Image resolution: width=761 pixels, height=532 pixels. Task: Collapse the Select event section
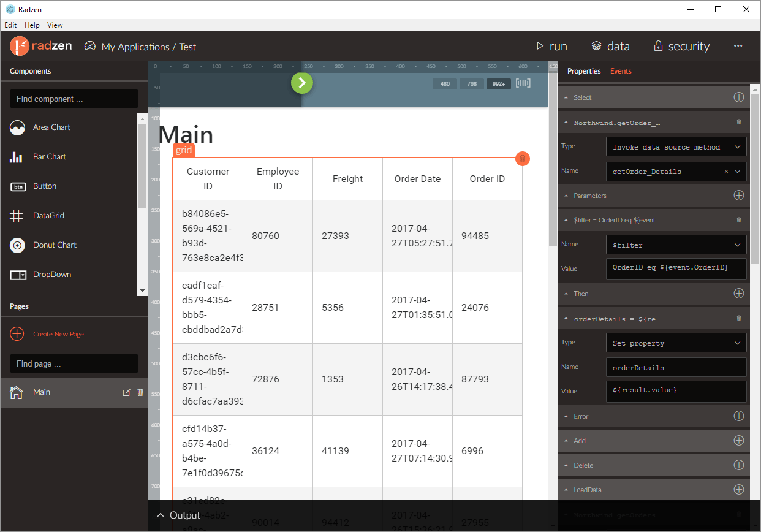(x=566, y=97)
